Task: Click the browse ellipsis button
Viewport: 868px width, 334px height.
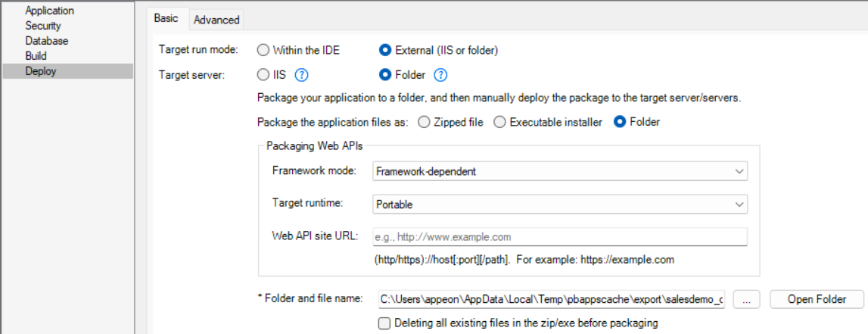Action: click(746, 299)
